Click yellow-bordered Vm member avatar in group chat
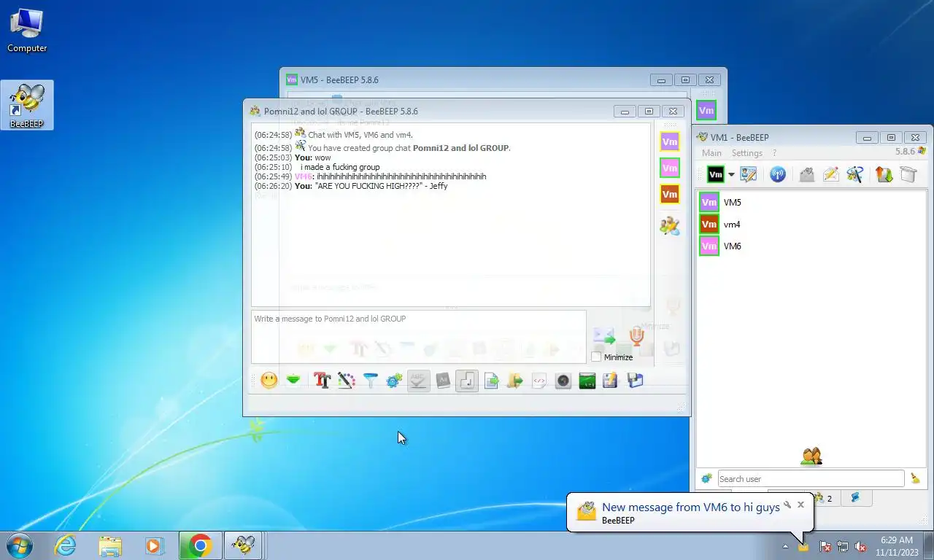 [670, 141]
